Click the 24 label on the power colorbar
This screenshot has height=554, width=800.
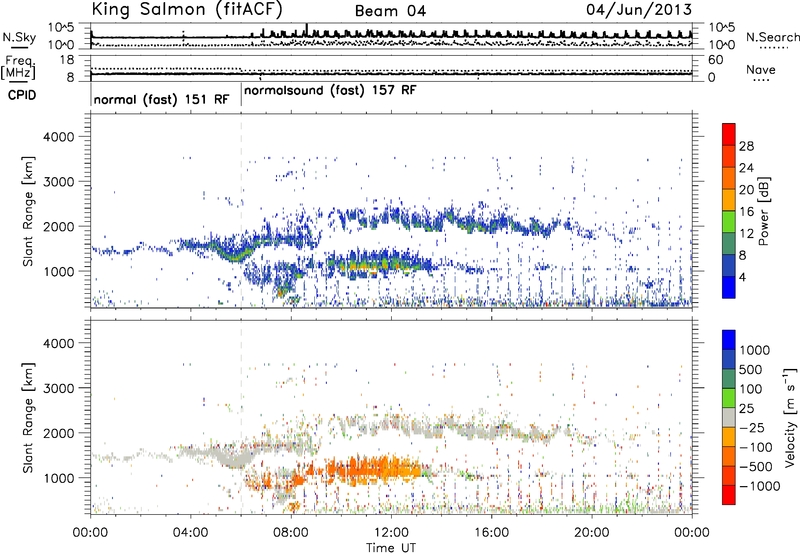(746, 168)
